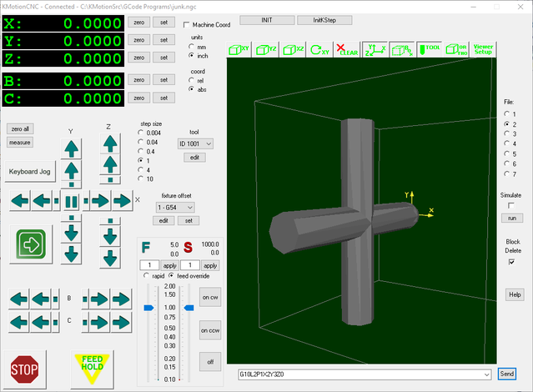Screen dimensions: 533x392
Task: Switch viewer to YZ plane view
Action: (x=265, y=49)
